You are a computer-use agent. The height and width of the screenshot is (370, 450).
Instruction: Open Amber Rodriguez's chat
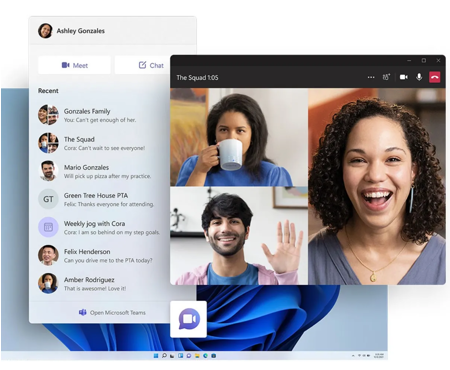(x=100, y=283)
